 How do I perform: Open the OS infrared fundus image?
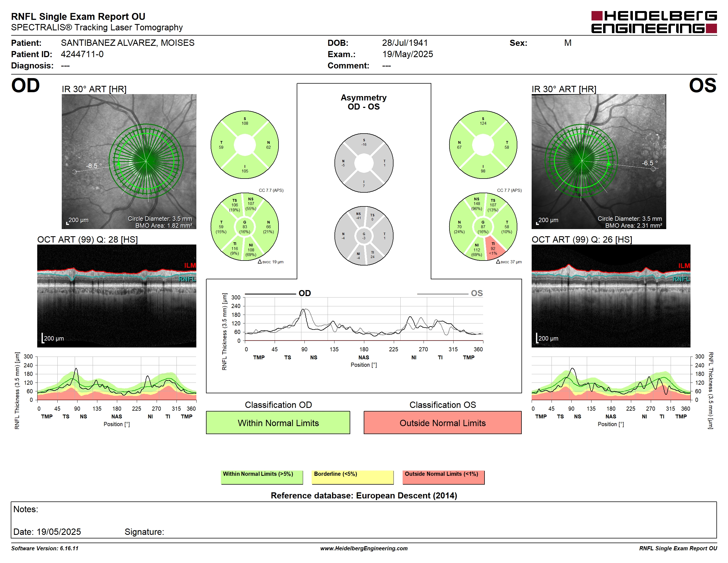pyautogui.click(x=599, y=161)
